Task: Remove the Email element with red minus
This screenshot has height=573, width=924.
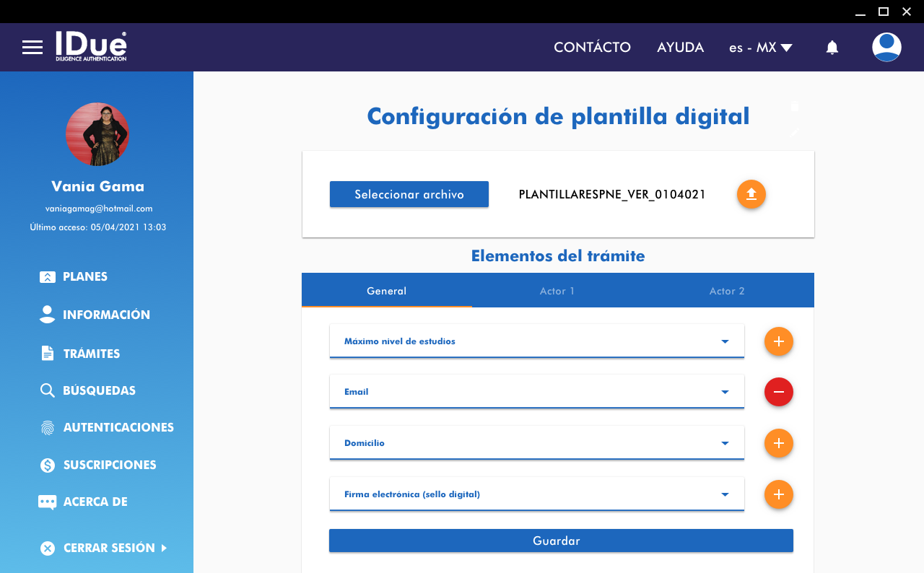Action: 778,392
